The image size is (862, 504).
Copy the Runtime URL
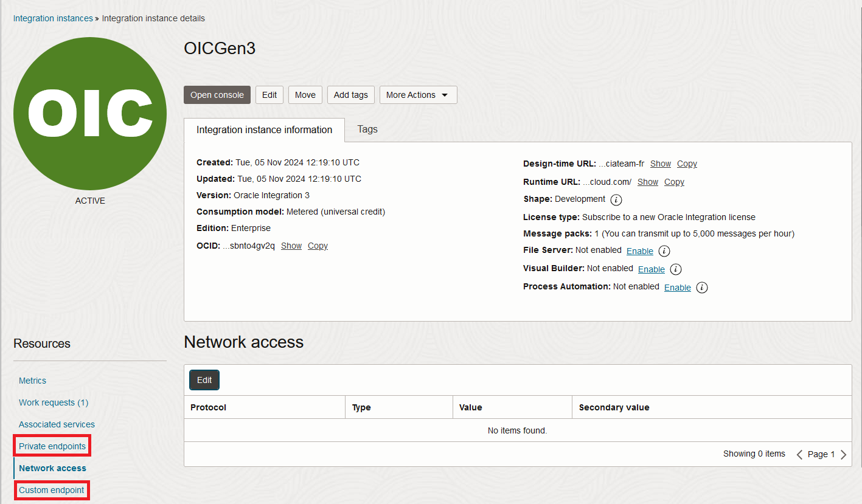tap(673, 182)
